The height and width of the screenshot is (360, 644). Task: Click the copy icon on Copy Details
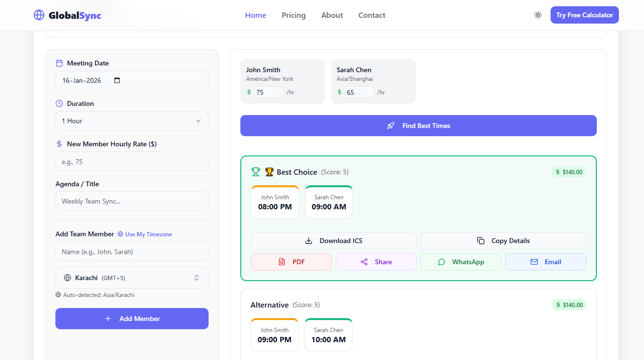click(x=480, y=240)
